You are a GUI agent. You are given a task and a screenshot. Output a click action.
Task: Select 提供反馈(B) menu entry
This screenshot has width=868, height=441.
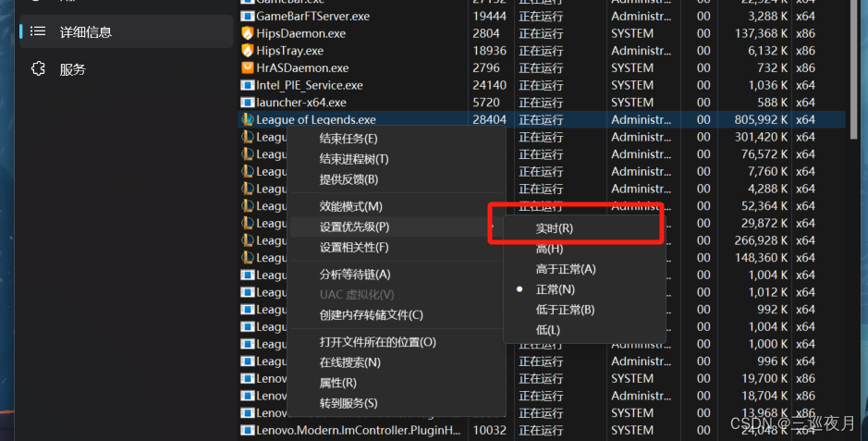coord(397,179)
